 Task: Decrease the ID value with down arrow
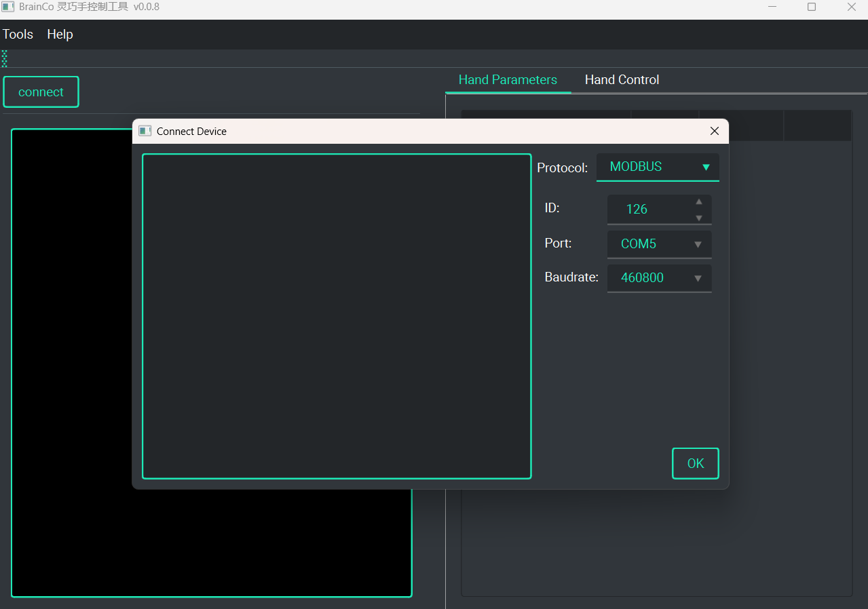[699, 218]
